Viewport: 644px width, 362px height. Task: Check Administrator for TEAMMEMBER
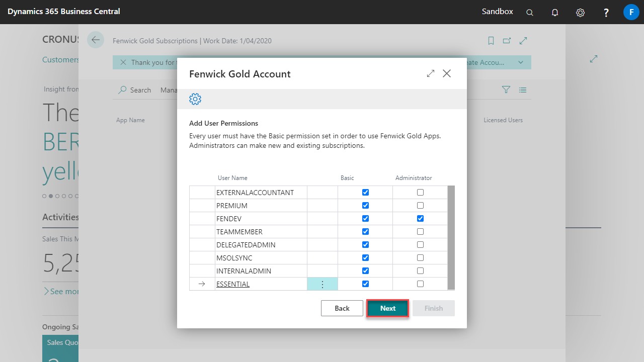click(x=420, y=231)
